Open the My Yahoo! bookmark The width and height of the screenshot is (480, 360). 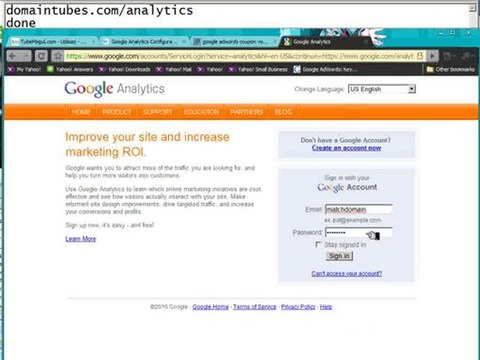click(24, 69)
